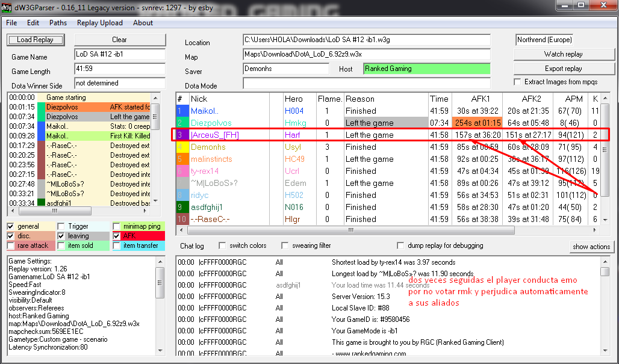Toggle the general filter checkbox
The height and width of the screenshot is (364, 619).
11,226
